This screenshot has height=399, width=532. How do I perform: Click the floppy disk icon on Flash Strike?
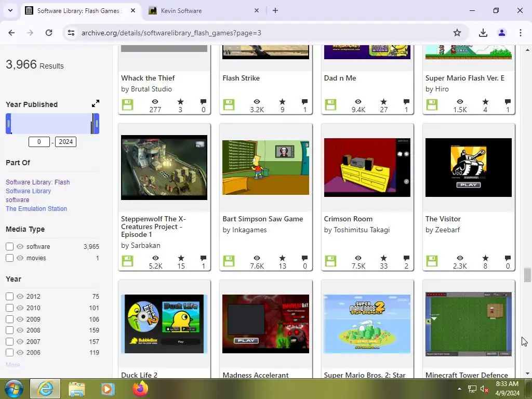pyautogui.click(x=229, y=105)
